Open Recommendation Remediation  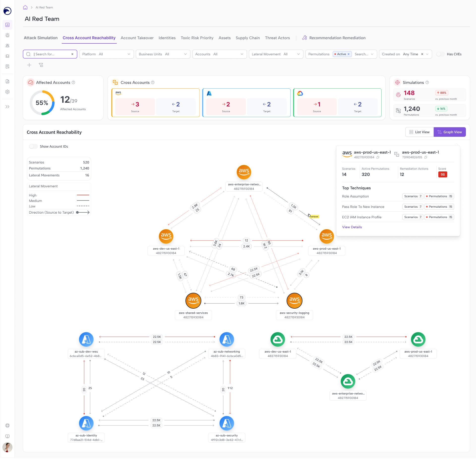coord(334,38)
